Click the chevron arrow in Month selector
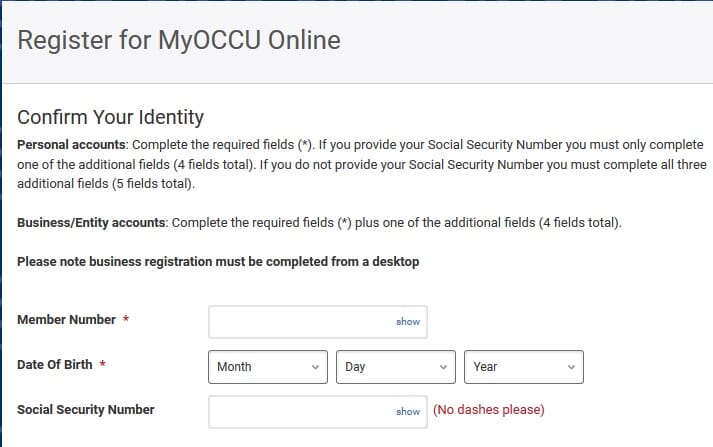The image size is (713, 447). click(x=316, y=367)
